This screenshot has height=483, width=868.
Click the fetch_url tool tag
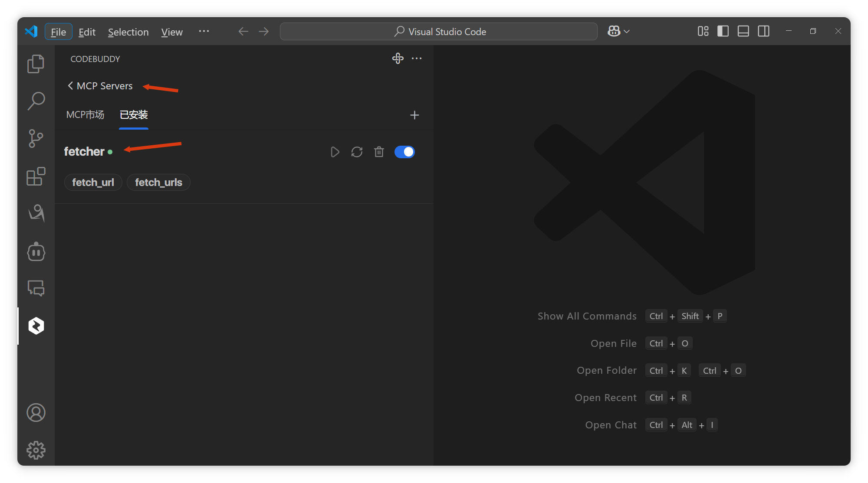[x=93, y=182]
